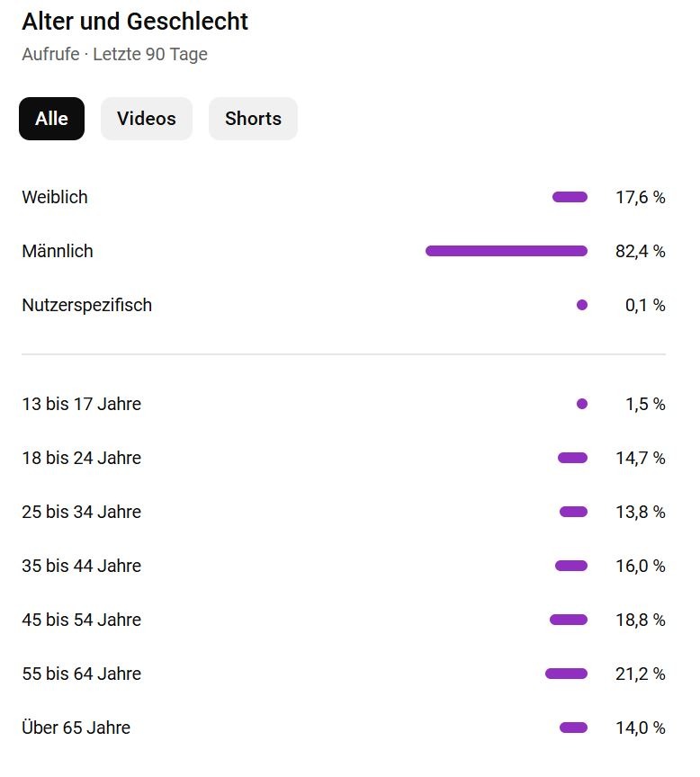
Task: Click the 55 bis 64 Jahre bar
Action: pyautogui.click(x=566, y=674)
